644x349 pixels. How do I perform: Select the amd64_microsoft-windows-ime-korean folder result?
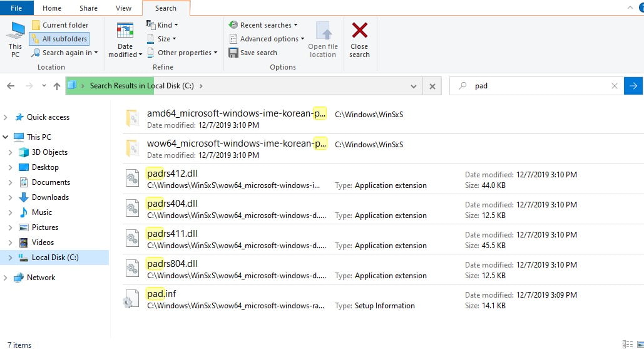click(383, 119)
